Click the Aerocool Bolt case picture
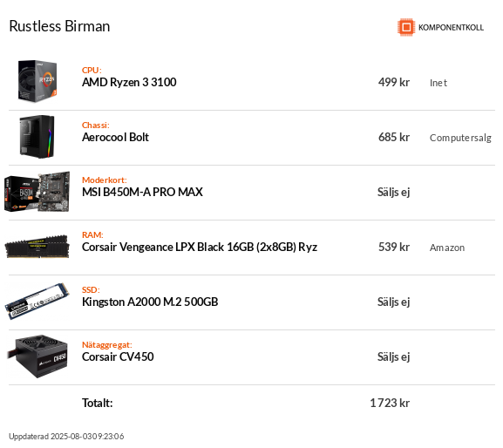The height and width of the screenshot is (448, 503). point(37,137)
